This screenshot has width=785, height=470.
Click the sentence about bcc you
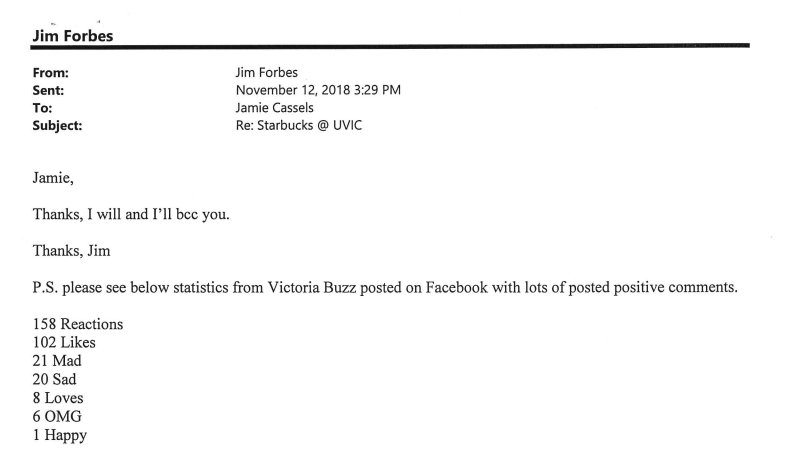pyautogui.click(x=125, y=217)
